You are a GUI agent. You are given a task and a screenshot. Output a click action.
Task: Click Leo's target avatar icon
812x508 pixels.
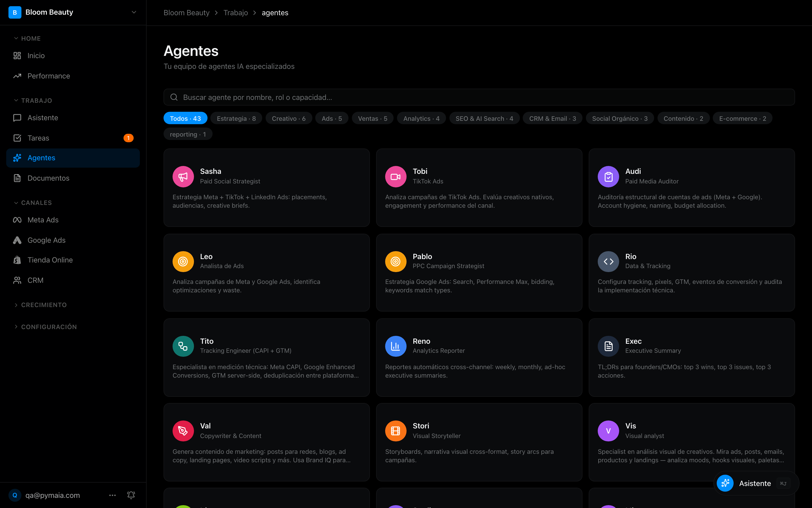(x=183, y=261)
